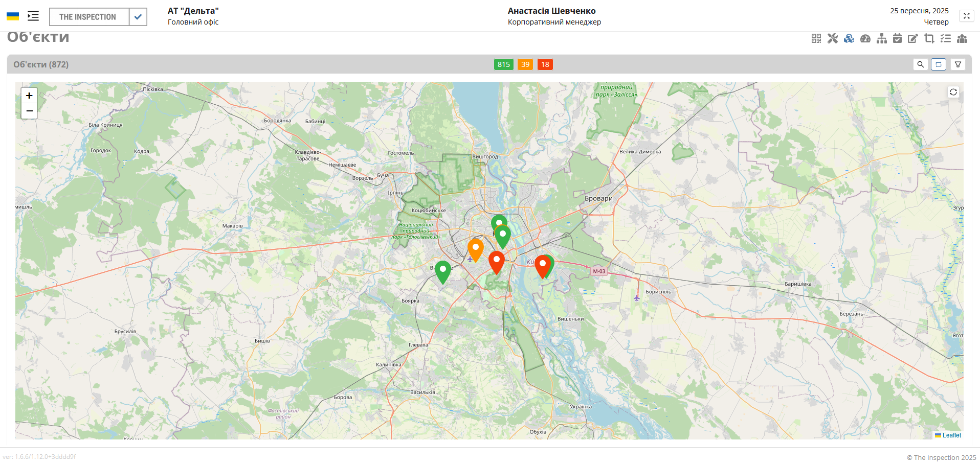Select the edit pencil icon
The image size is (980, 464).
coord(913,38)
